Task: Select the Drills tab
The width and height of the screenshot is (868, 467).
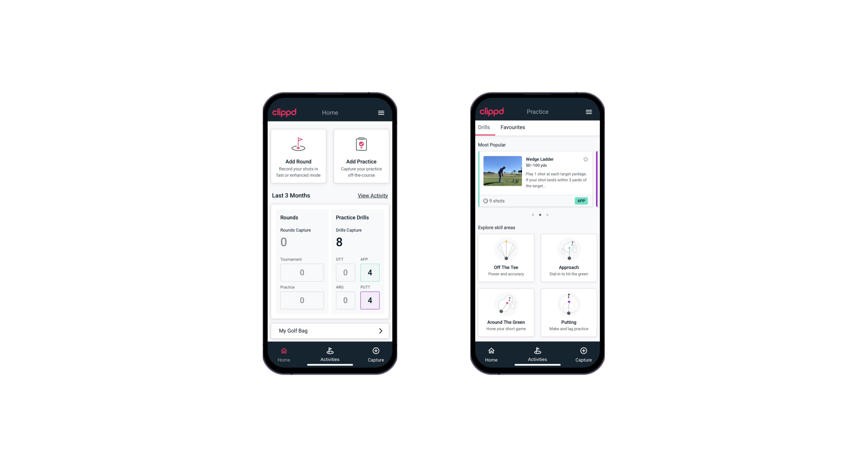Action: click(x=483, y=127)
